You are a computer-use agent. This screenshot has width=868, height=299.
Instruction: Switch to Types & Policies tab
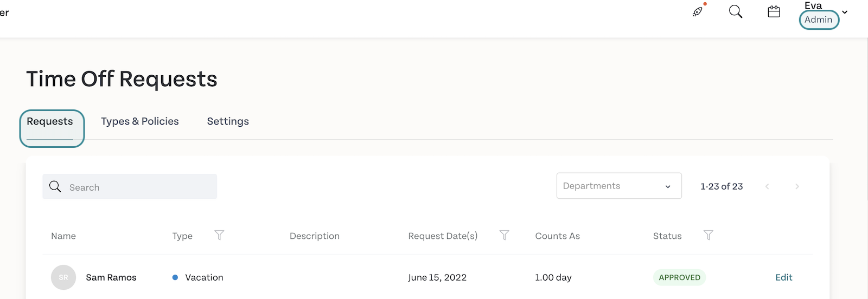click(140, 121)
